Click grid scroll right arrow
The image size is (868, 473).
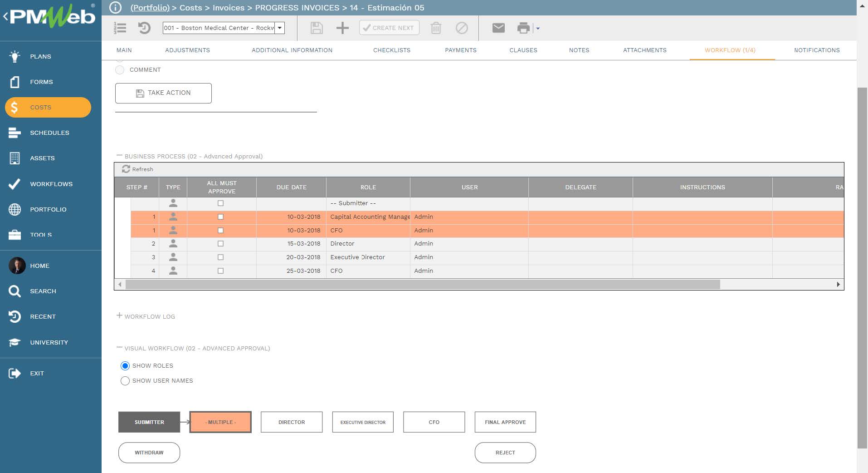[838, 285]
